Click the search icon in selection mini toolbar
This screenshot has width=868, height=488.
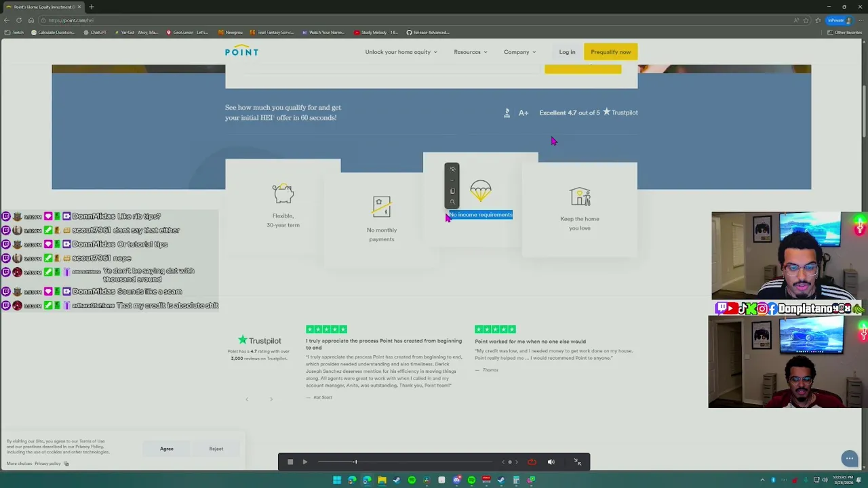point(452,202)
